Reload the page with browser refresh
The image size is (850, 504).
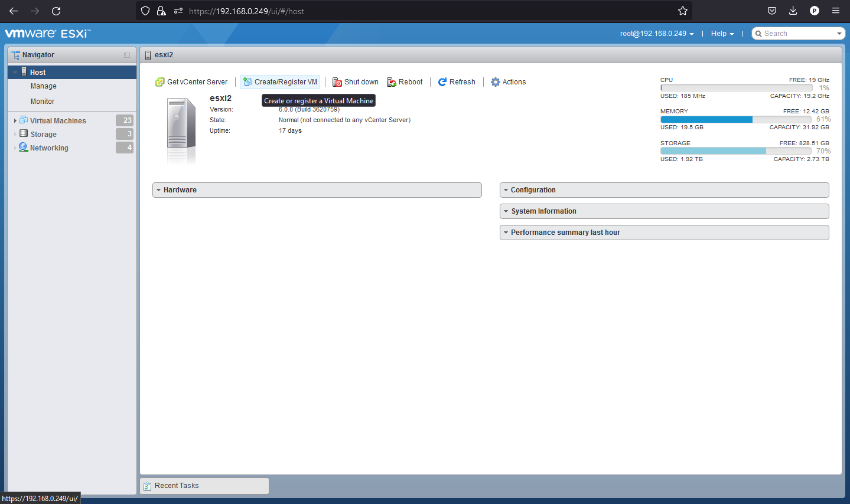click(56, 11)
